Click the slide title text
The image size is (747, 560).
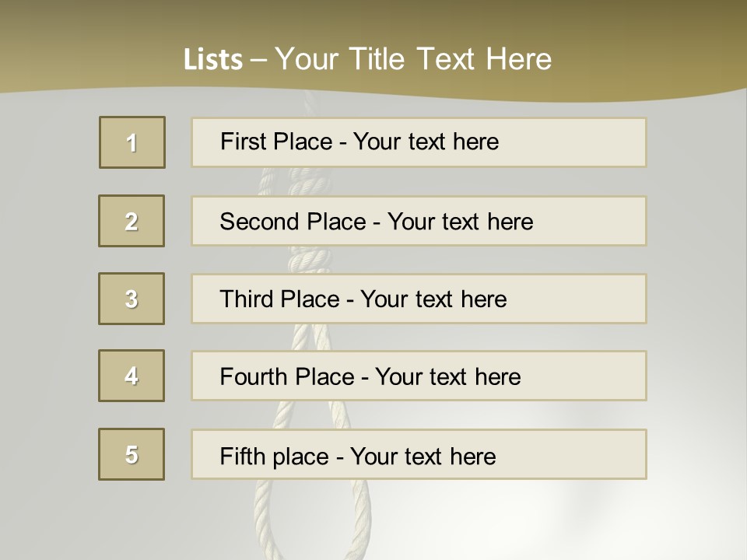click(x=367, y=59)
